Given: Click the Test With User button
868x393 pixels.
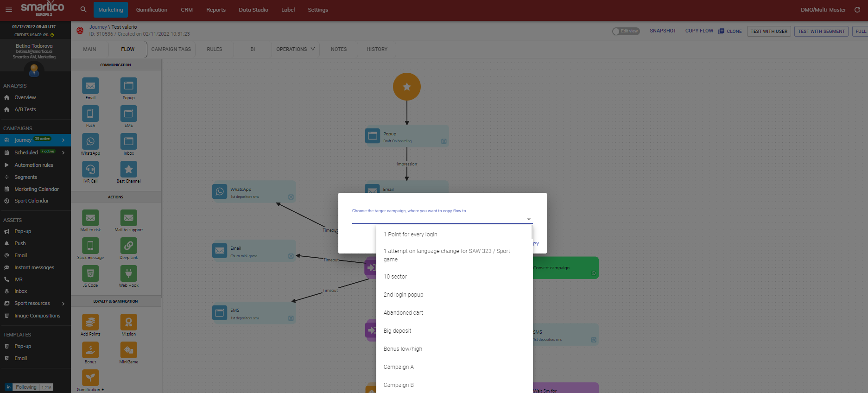Looking at the screenshot, I should [x=769, y=31].
